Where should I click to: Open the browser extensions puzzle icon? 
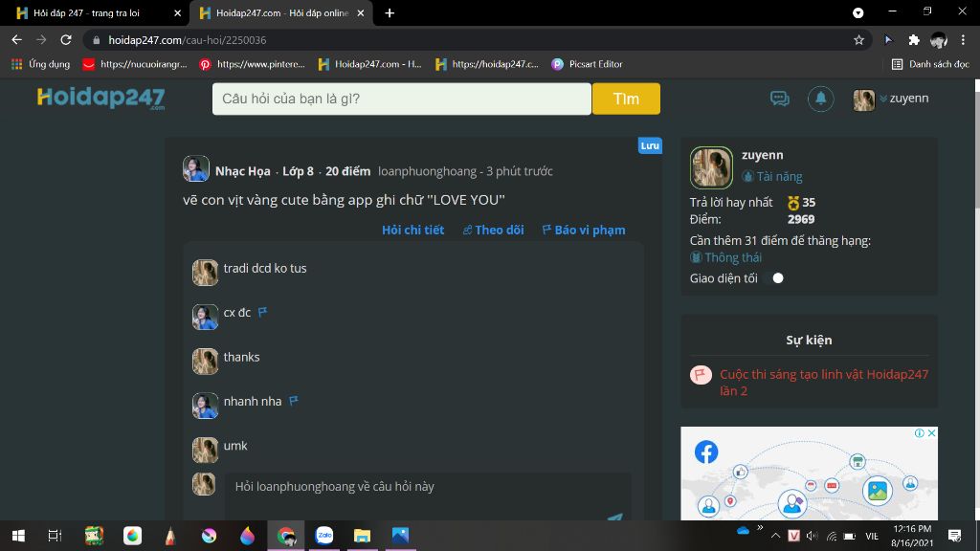tap(914, 40)
